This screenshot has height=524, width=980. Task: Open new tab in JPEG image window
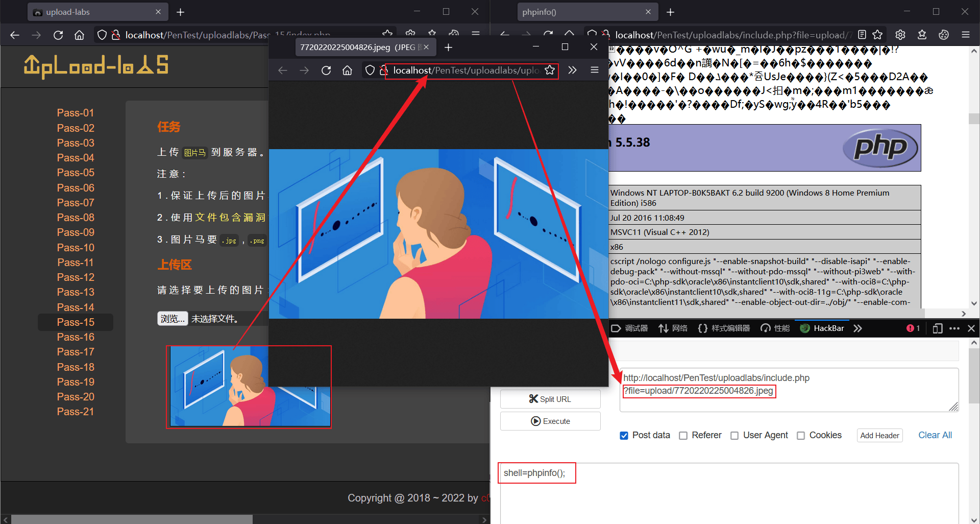tap(448, 47)
